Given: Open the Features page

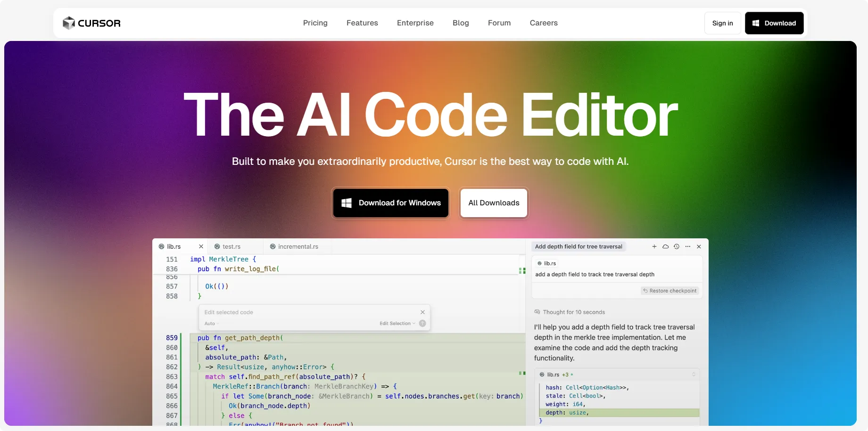Looking at the screenshot, I should 362,23.
